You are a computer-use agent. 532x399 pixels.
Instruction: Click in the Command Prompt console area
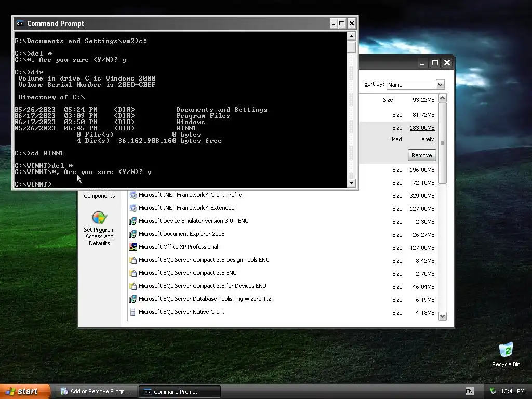180,109
